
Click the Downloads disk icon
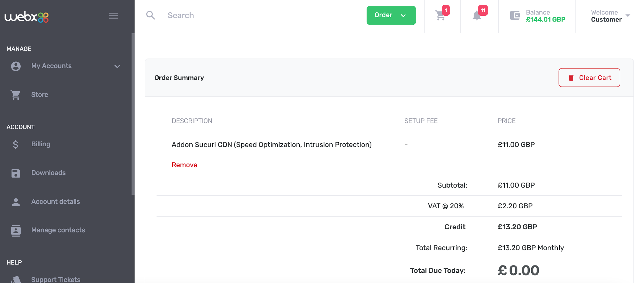click(16, 173)
